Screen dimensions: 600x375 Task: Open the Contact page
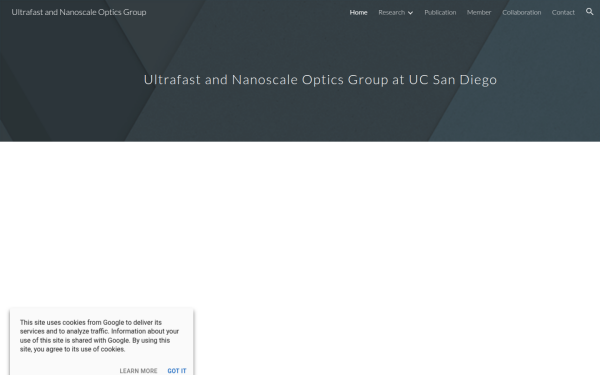tap(563, 12)
